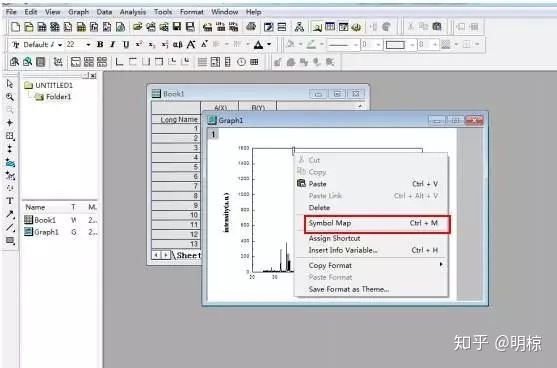
Task: Choose Assign Shortcut in context menu
Action: point(372,238)
